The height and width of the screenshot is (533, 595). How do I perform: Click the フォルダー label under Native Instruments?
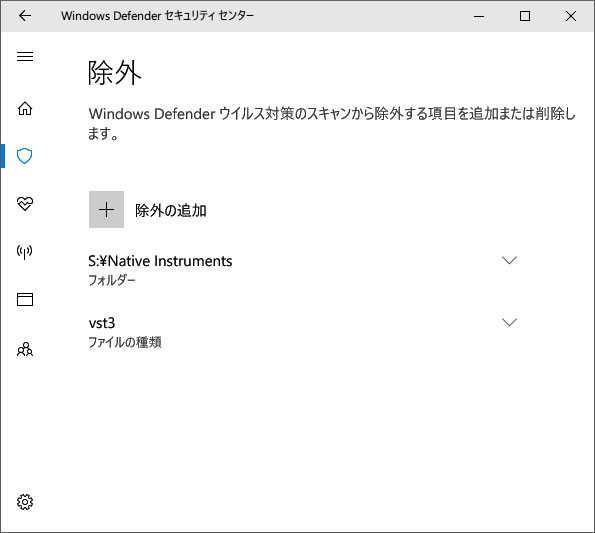point(112,280)
